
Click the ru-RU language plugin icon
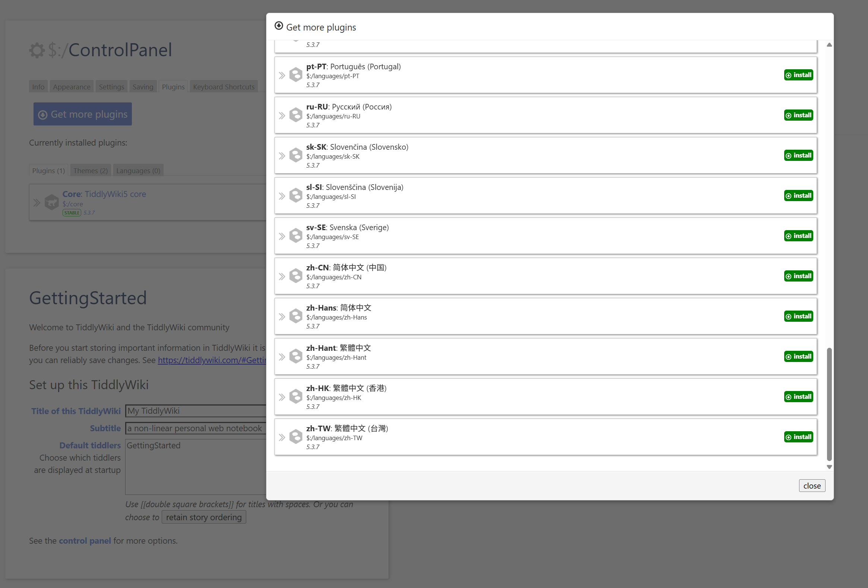point(296,115)
